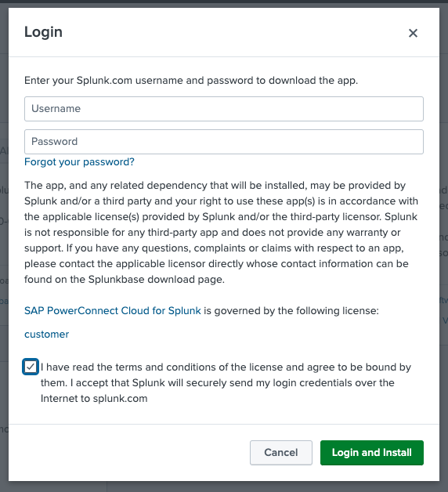The height and width of the screenshot is (492, 448).
Task: Click 'found on the Splunkbase download page' text
Action: 125,279
